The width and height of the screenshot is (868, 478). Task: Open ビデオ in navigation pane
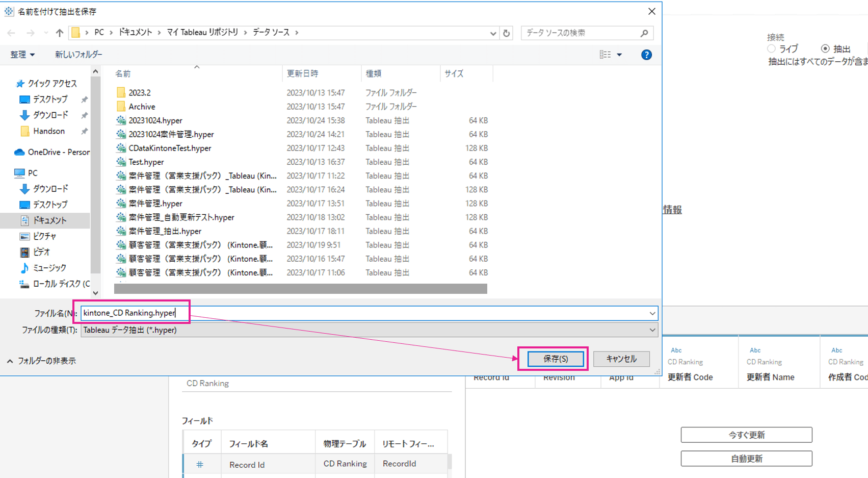35,252
